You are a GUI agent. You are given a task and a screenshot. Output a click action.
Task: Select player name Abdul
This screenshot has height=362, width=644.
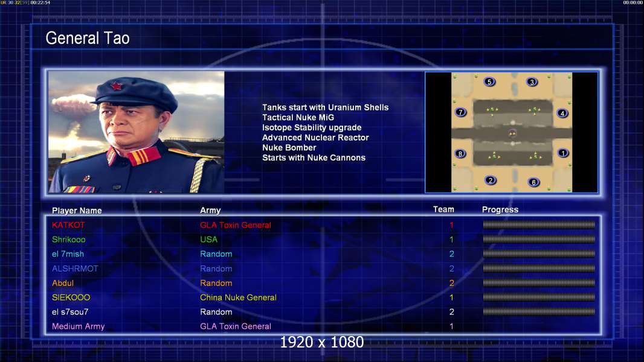click(63, 283)
